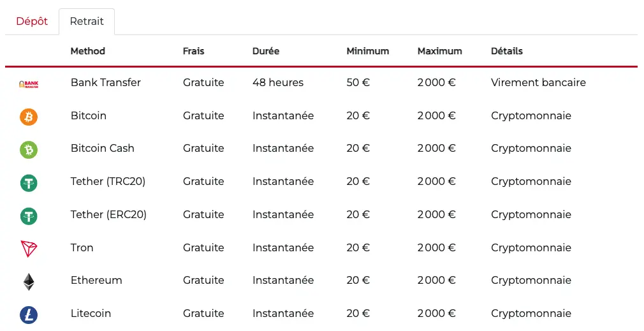Screen dimensions: 644x331
Task: Click the Minimum column header
Action: point(367,51)
